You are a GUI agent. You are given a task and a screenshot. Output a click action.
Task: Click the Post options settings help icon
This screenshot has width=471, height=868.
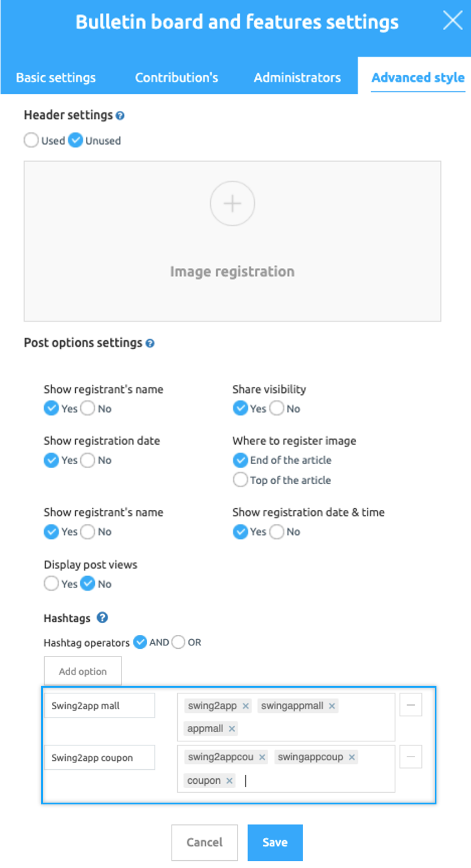tap(150, 344)
